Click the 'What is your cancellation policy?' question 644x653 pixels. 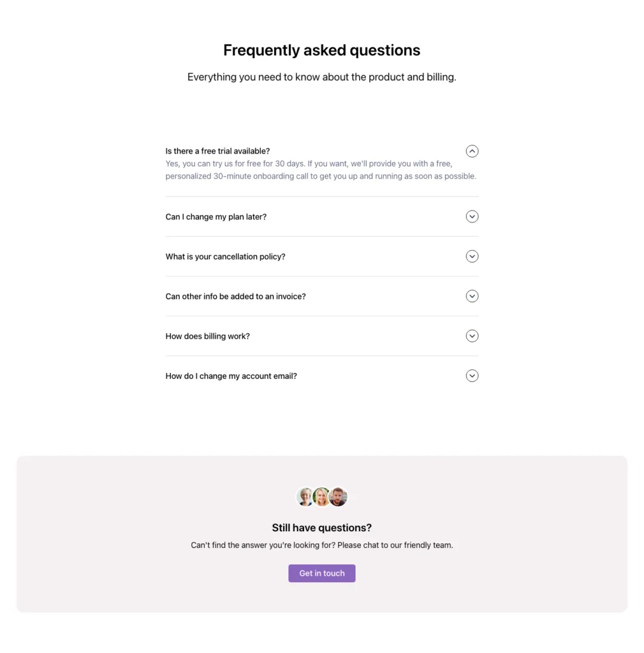[225, 256]
